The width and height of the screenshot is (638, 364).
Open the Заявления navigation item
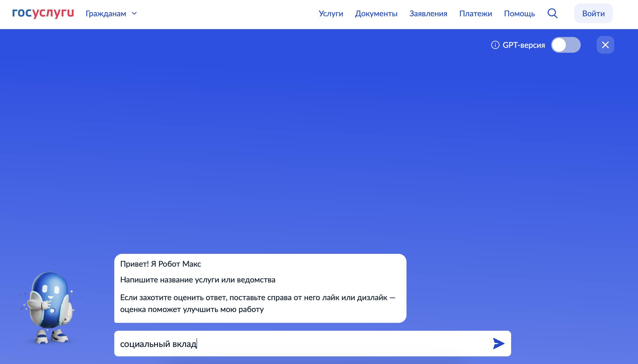tap(428, 14)
